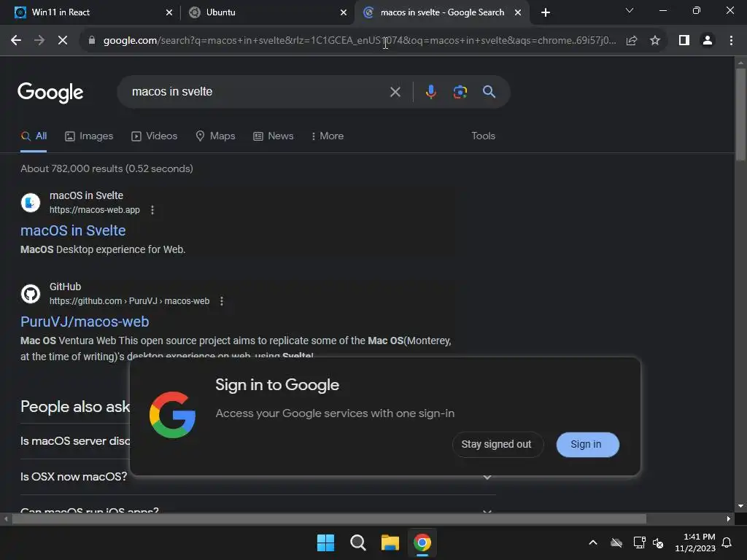
Task: Clear the search box text
Action: [x=395, y=92]
